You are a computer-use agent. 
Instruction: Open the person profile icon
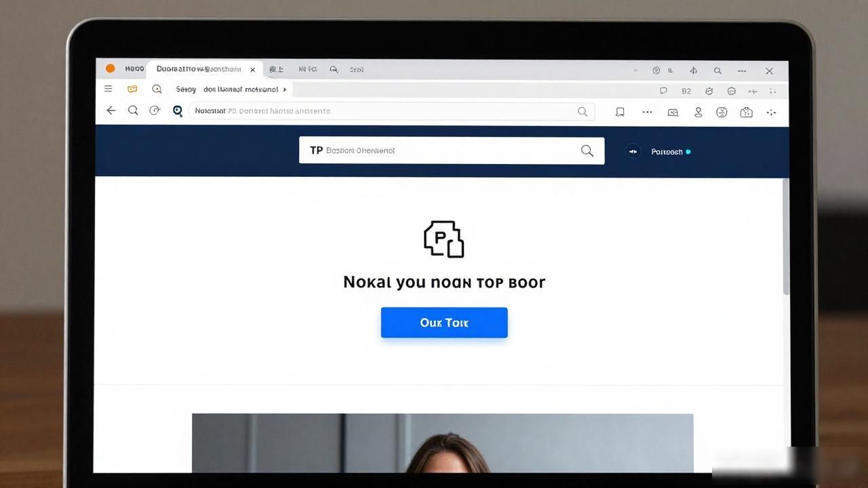pos(698,113)
